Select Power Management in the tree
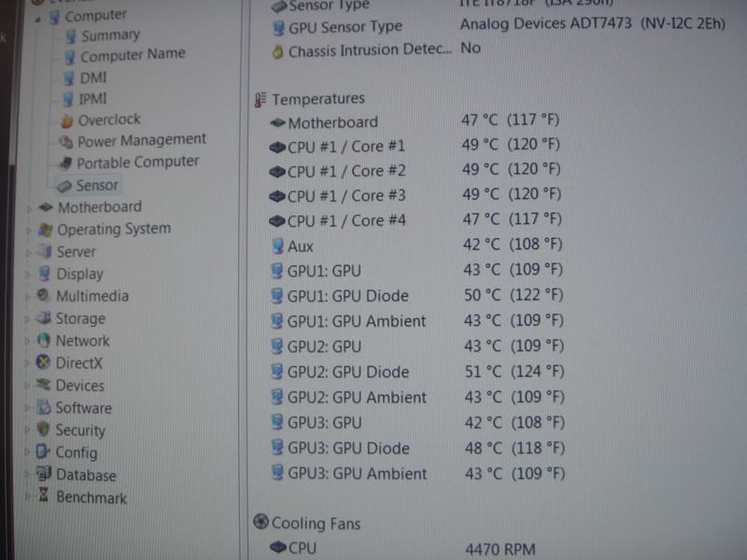Screen dimensions: 747x560 141,140
